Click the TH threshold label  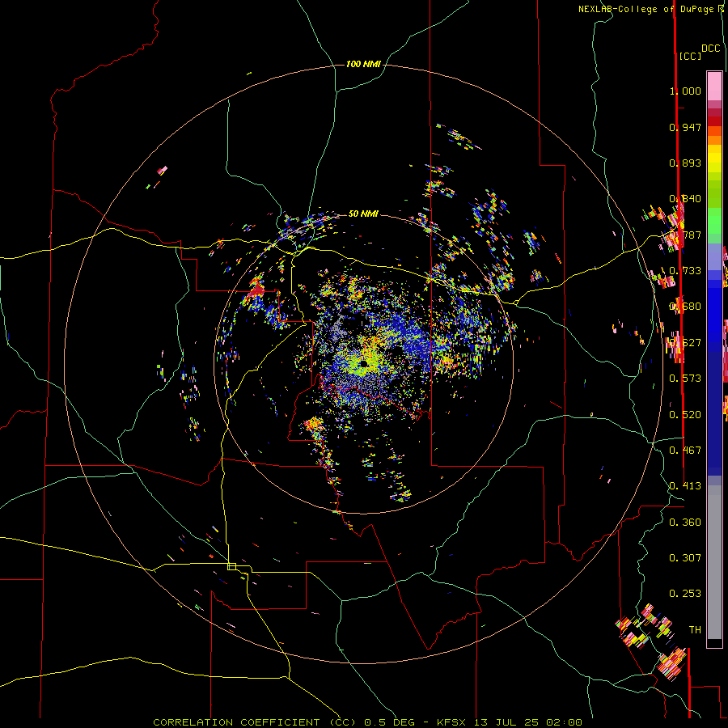point(695,630)
